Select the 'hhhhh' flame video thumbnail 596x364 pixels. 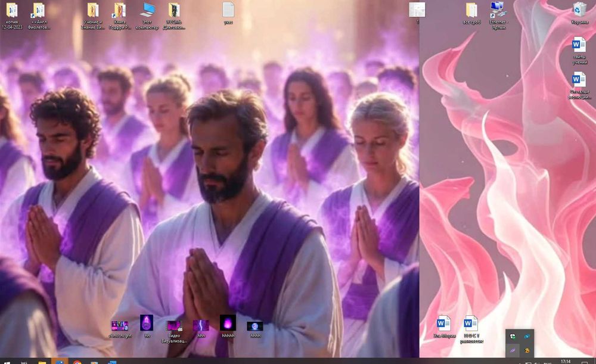click(228, 323)
